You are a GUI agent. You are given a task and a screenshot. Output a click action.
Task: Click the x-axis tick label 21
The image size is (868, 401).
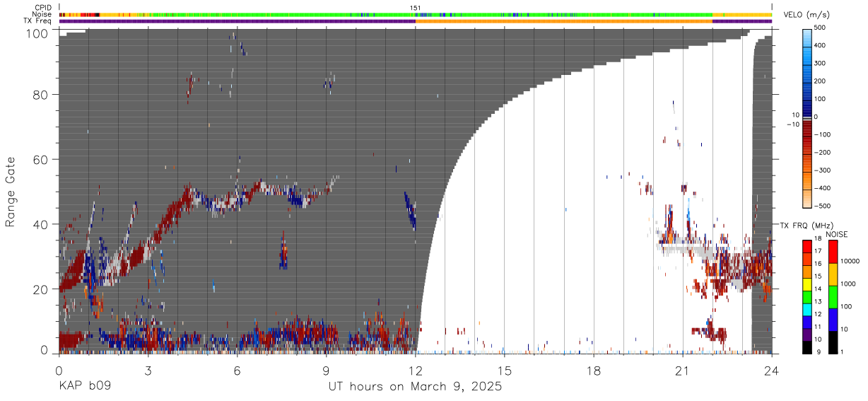click(x=683, y=370)
